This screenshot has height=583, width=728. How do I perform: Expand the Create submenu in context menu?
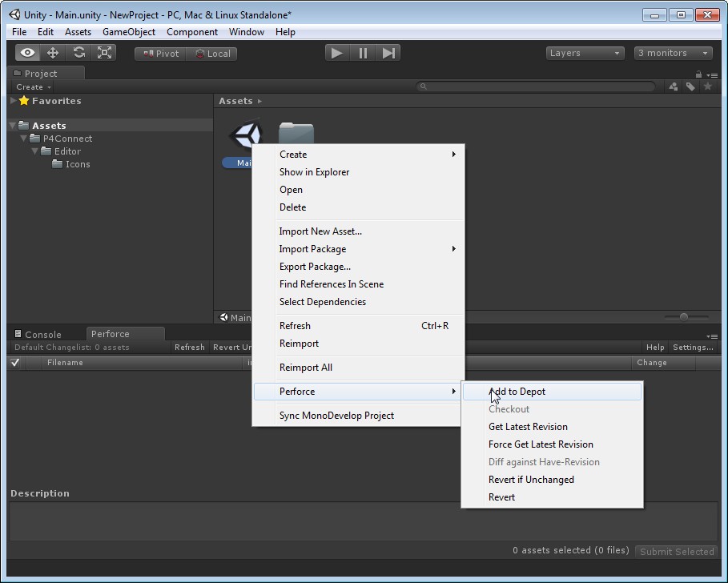(x=358, y=155)
